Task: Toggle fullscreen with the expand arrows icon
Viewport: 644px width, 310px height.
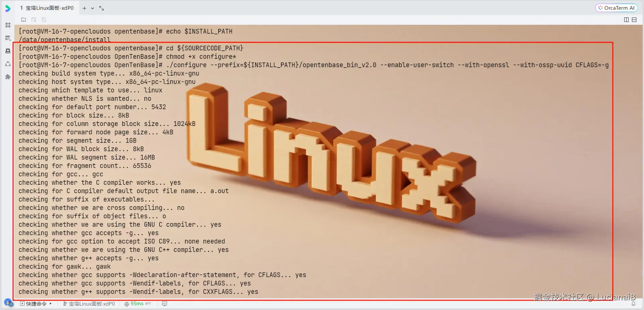Action: (101, 8)
